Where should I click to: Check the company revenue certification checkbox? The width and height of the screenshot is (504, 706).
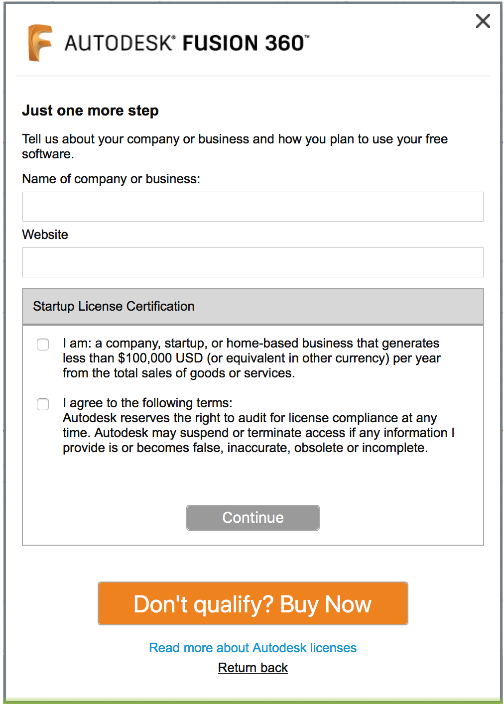[43, 345]
